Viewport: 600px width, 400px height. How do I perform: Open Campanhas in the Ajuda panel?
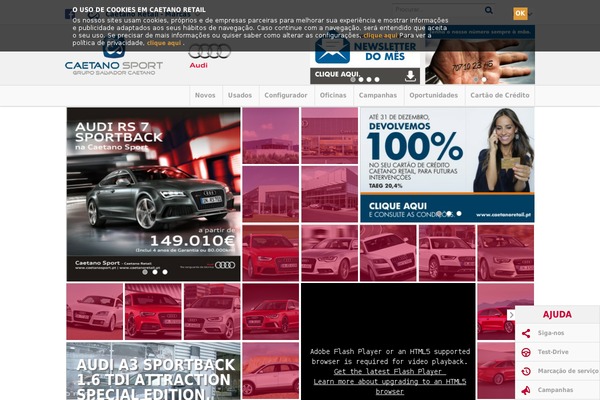[x=558, y=390]
